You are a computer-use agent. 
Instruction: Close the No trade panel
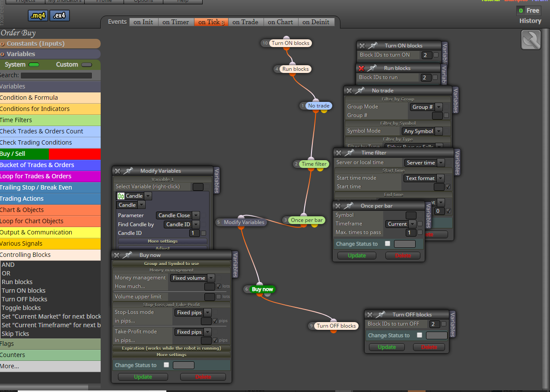349,91
